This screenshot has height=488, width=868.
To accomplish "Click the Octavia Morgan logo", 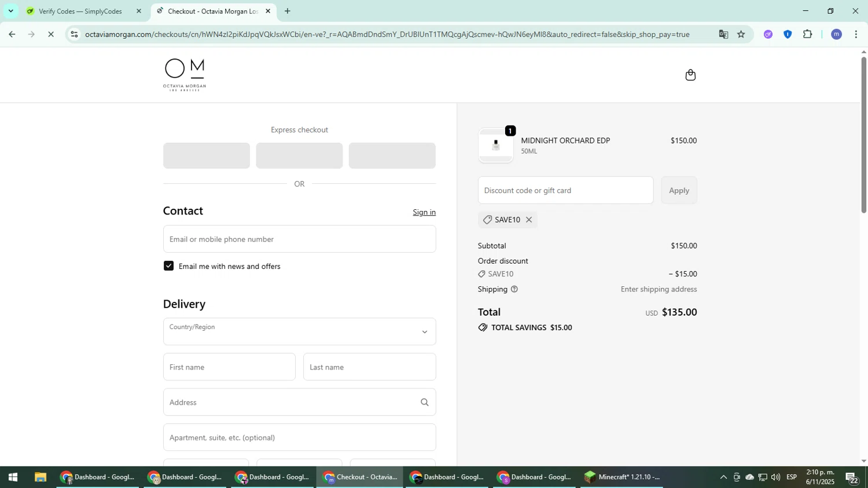I will 185,75.
